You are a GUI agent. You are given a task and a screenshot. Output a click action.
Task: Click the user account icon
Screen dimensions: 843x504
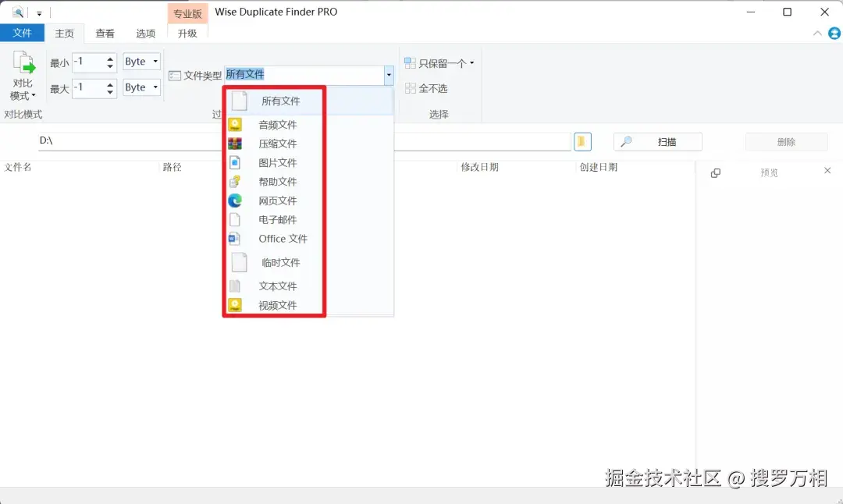tap(834, 34)
